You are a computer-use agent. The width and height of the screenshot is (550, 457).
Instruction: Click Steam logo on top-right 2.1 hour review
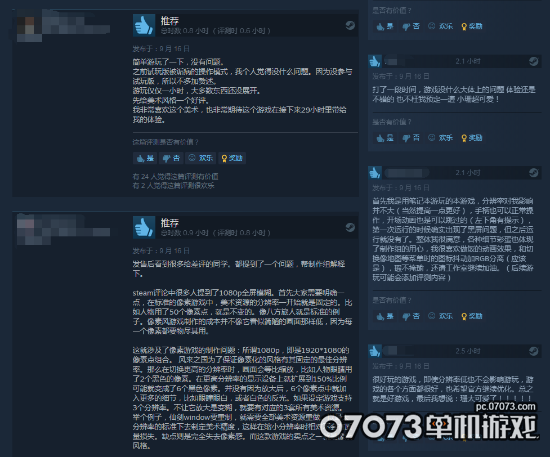click(534, 61)
